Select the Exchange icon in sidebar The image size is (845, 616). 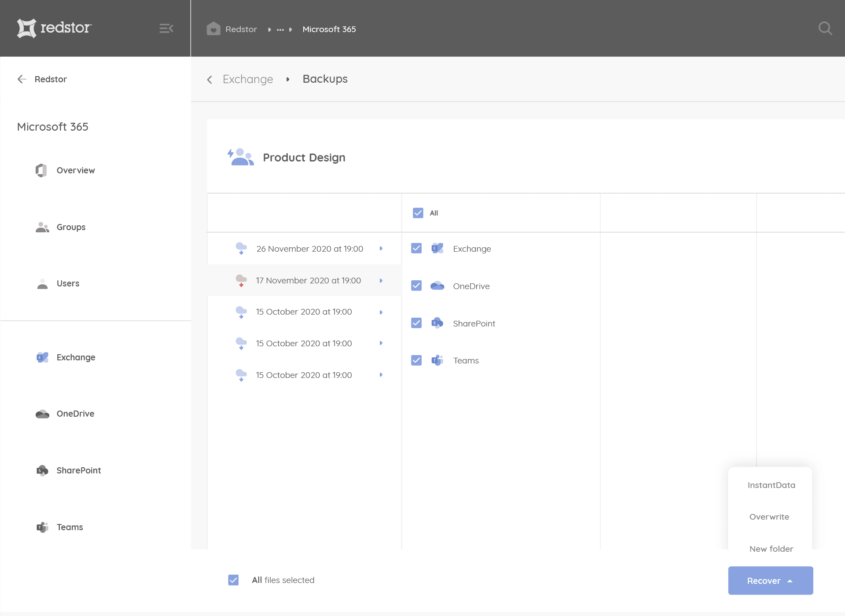(x=42, y=357)
